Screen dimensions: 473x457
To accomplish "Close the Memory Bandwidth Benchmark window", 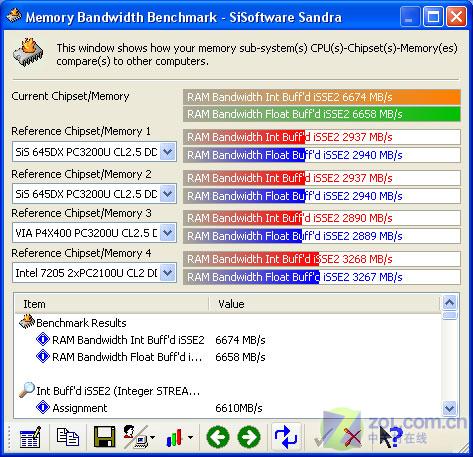I will [x=456, y=17].
